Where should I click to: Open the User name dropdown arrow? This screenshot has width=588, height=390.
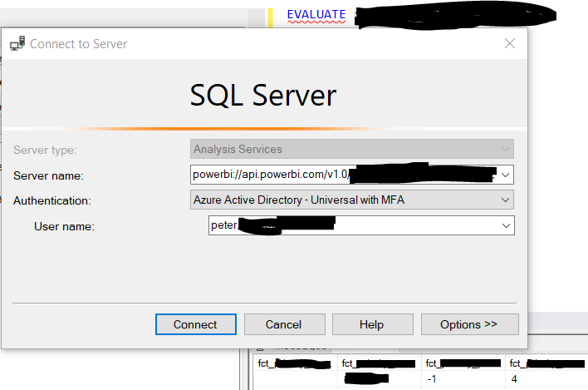506,225
